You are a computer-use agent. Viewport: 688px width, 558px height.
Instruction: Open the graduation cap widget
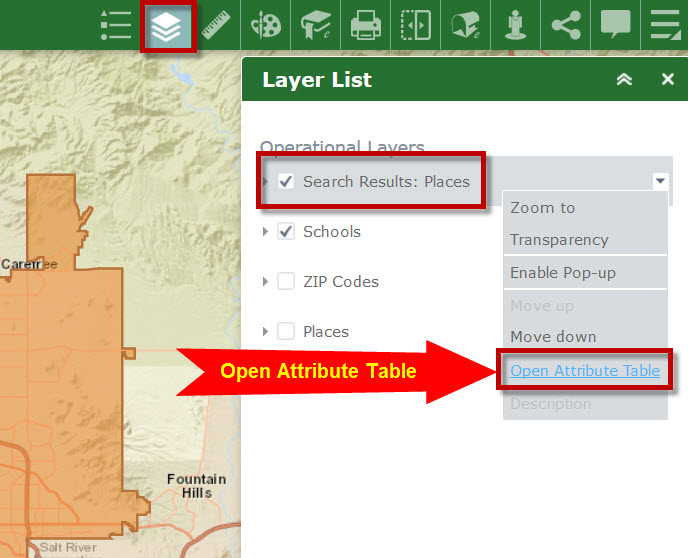click(x=315, y=25)
